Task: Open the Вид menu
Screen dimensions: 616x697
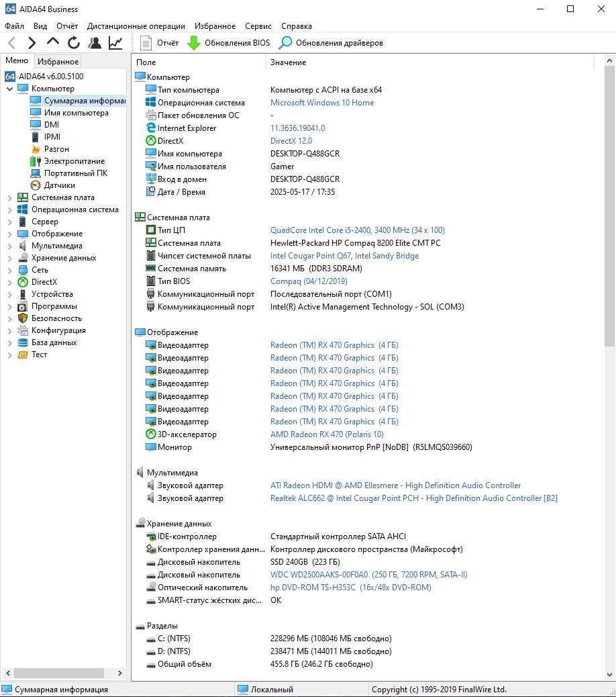Action: [40, 26]
